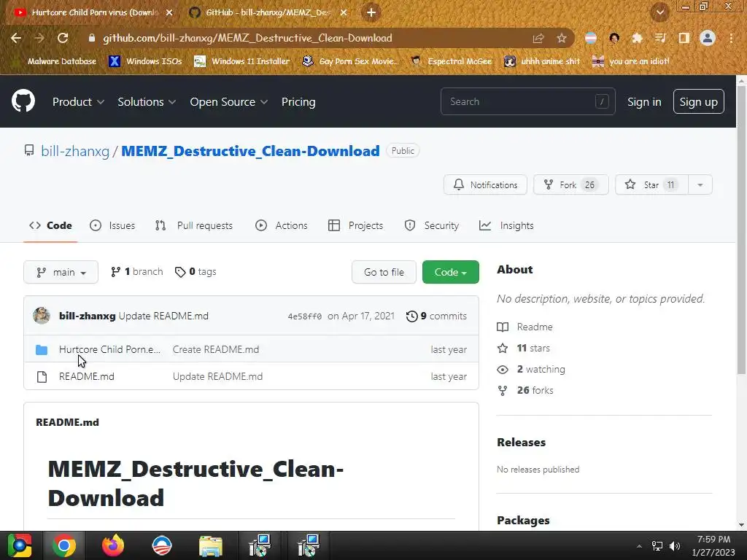Open the Chrome profile avatar menu
The image size is (747, 560).
click(x=708, y=38)
